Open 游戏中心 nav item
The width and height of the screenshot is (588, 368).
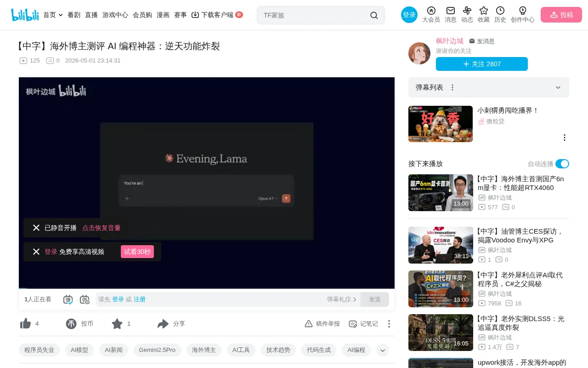(115, 15)
